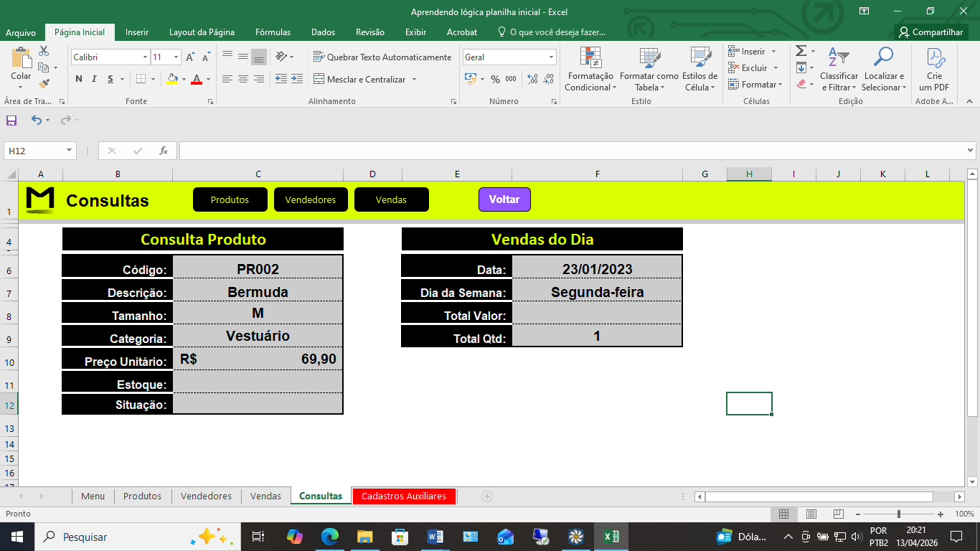This screenshot has width=980, height=551.
Task: Switch to Page Layout view in status bar
Action: point(811,514)
